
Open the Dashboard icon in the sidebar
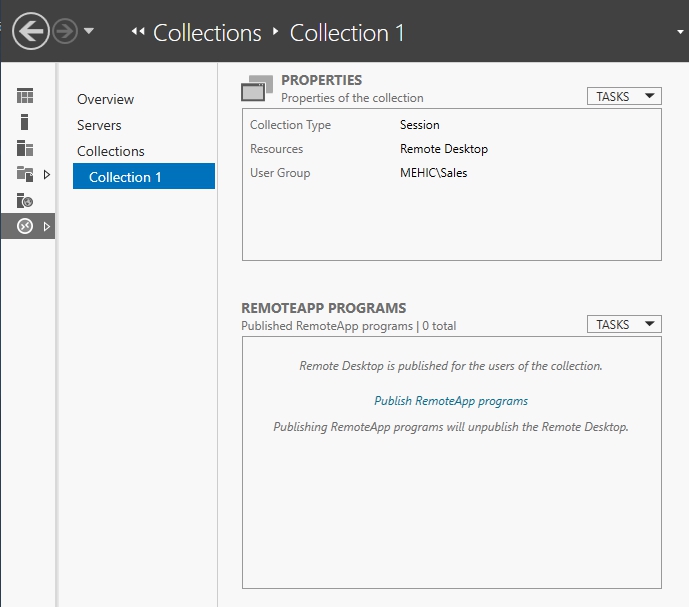tap(25, 96)
